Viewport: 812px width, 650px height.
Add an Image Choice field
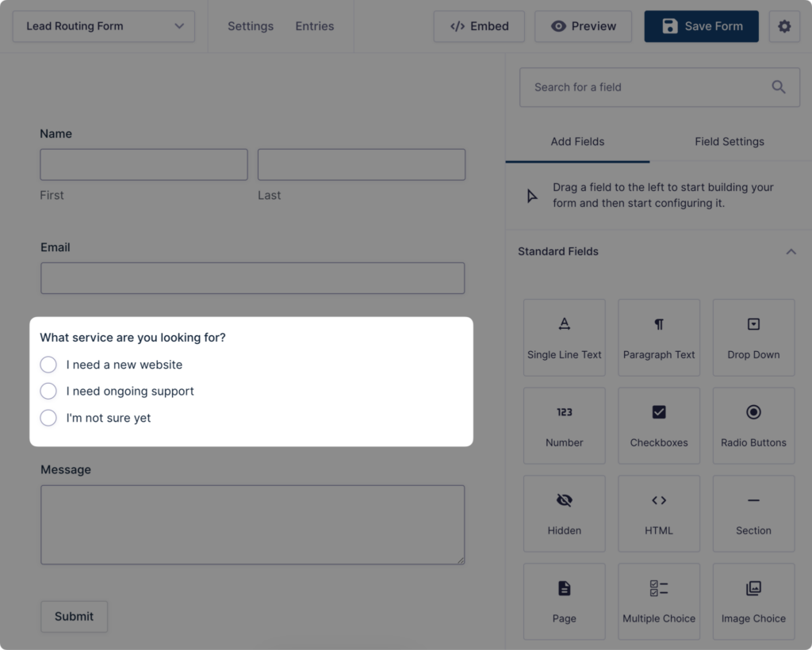click(x=753, y=602)
